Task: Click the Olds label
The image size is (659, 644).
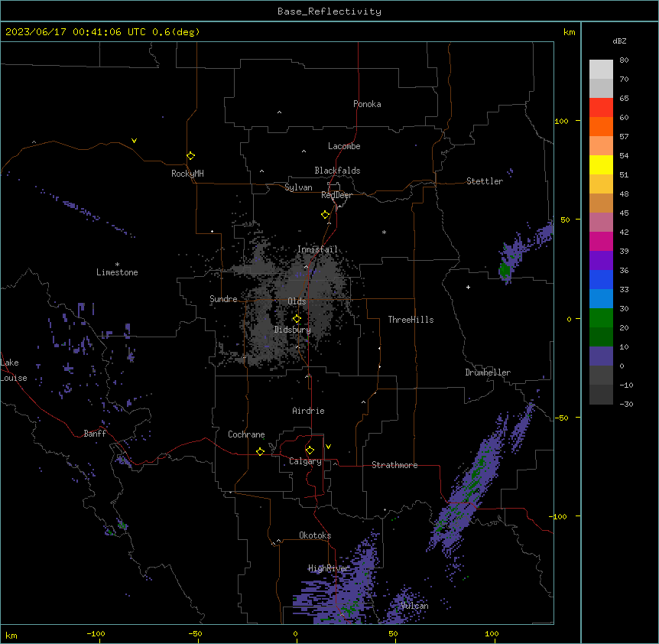Action: tap(297, 301)
